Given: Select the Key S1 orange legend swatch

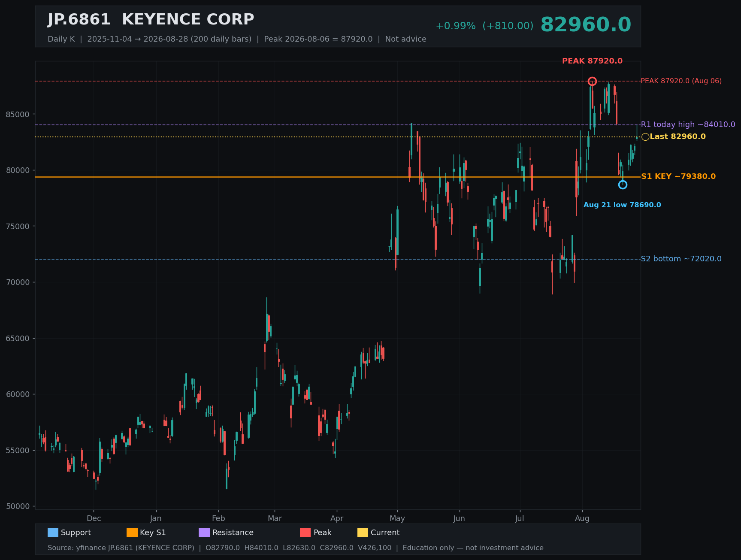Looking at the screenshot, I should pyautogui.click(x=132, y=533).
